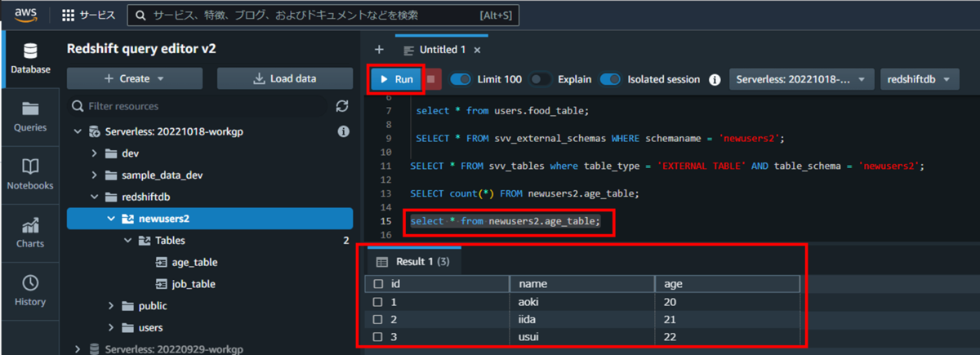Open the AWS services grid menu
Screen dimensions: 980x355
pos(89,15)
